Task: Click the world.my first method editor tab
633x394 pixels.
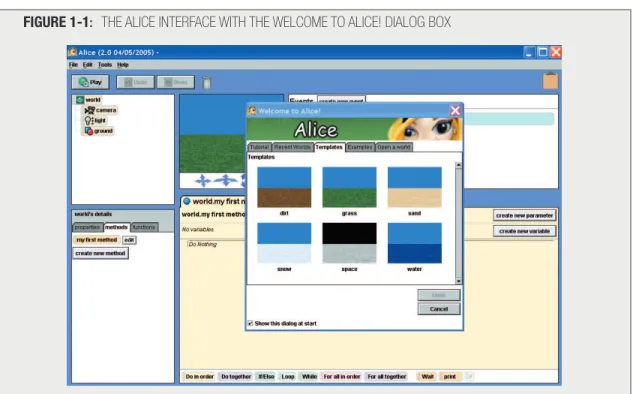Action: click(213, 201)
